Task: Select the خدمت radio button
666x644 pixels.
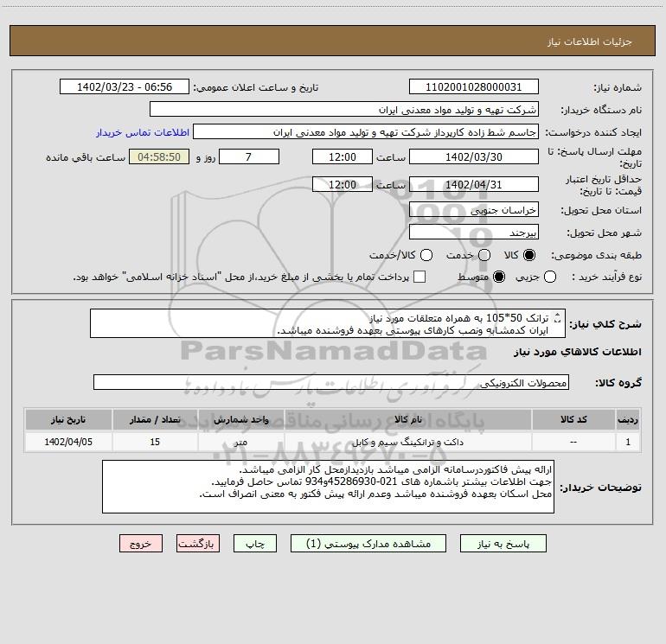Action: 484,255
